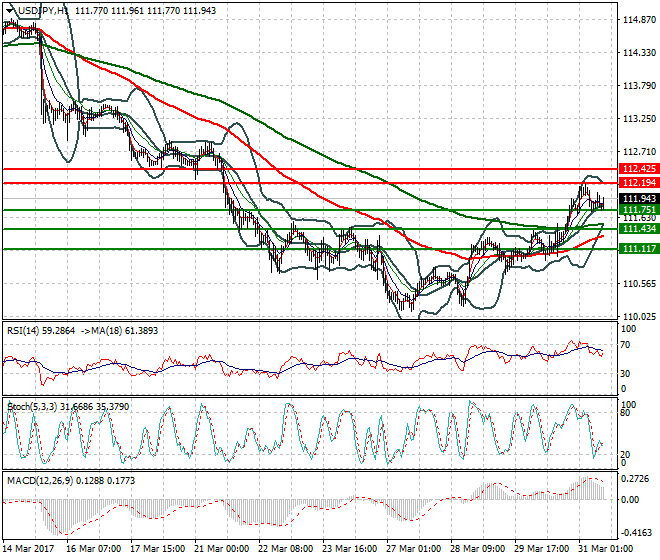The width and height of the screenshot is (660, 560).
Task: Click the chart menu arrow beside USDJPY,H1
Action: tap(10, 11)
